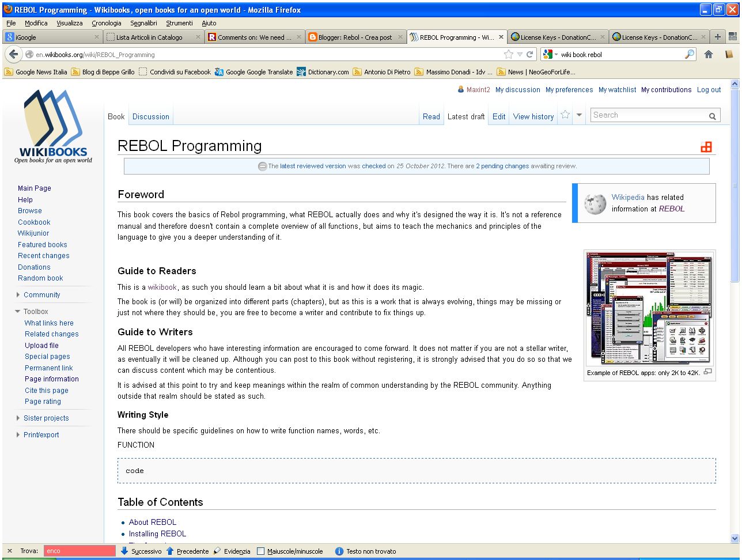Click the back navigation arrow
The height and width of the screenshot is (560, 742).
(x=13, y=54)
